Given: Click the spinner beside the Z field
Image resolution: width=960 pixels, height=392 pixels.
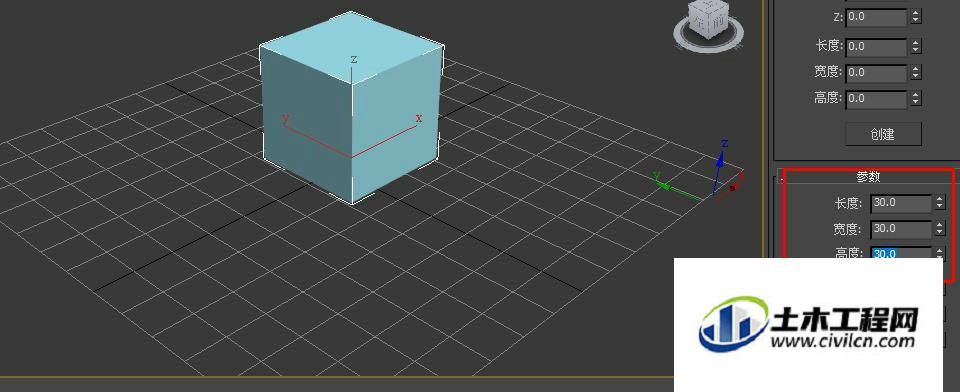Looking at the screenshot, I should (x=915, y=17).
